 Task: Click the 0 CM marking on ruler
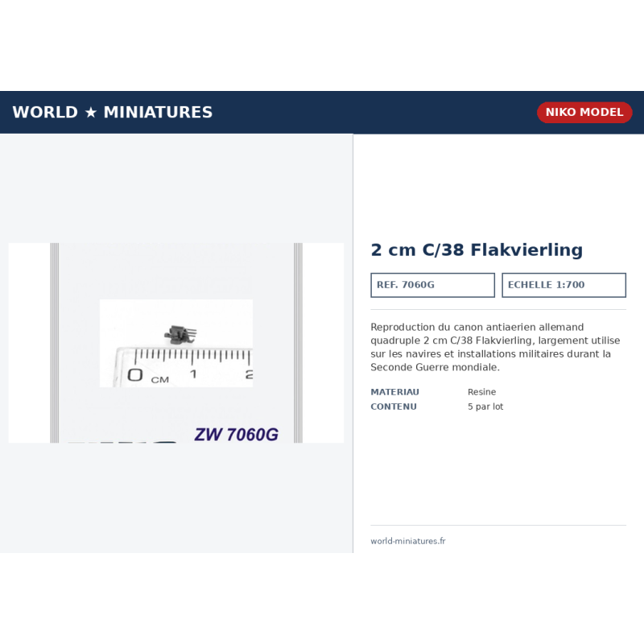[x=148, y=376]
